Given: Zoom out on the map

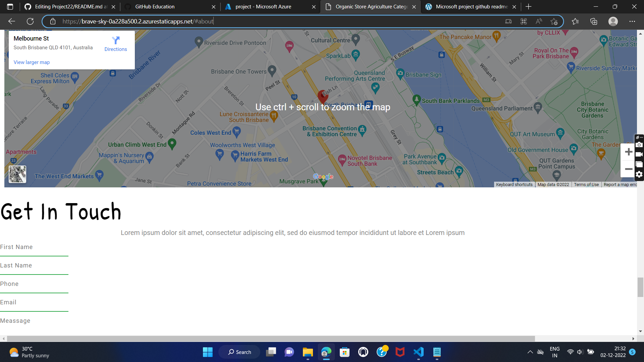Looking at the screenshot, I should [629, 169].
